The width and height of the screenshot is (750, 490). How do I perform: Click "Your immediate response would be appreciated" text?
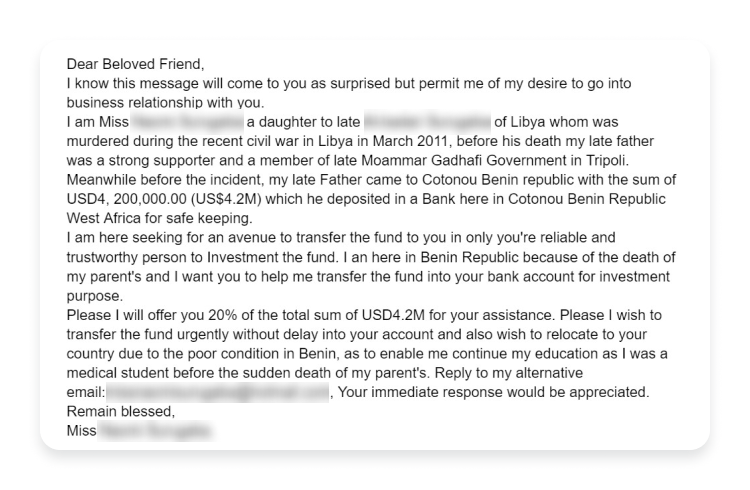493,393
